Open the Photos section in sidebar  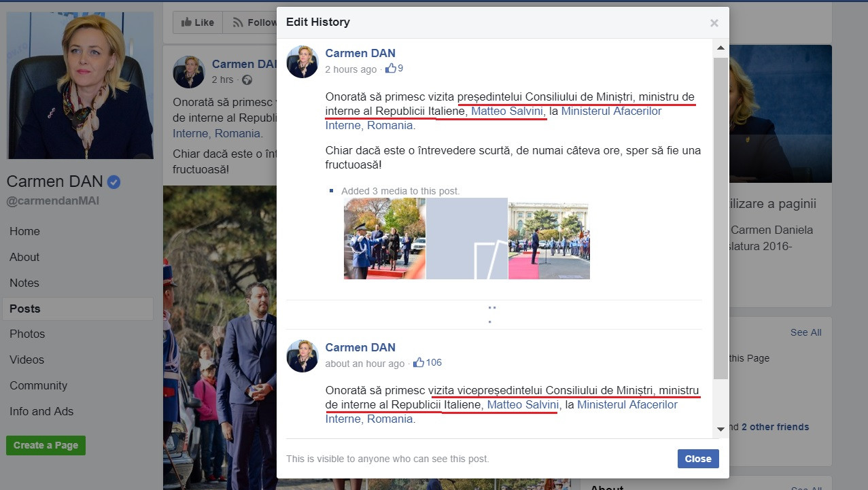(x=27, y=334)
